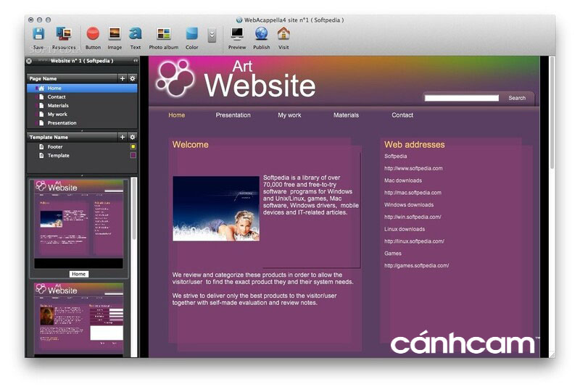Select the second page thumbnail preview
The image size is (580, 392).
coord(79,319)
